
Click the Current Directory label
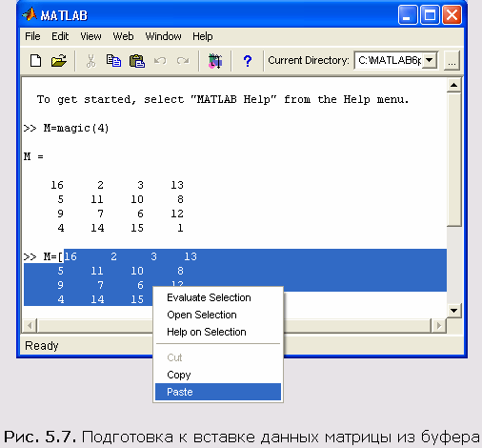(x=309, y=60)
